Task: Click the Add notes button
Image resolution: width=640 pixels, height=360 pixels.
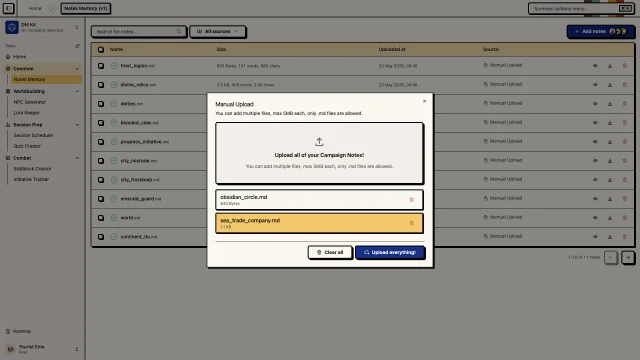Action: point(601,31)
